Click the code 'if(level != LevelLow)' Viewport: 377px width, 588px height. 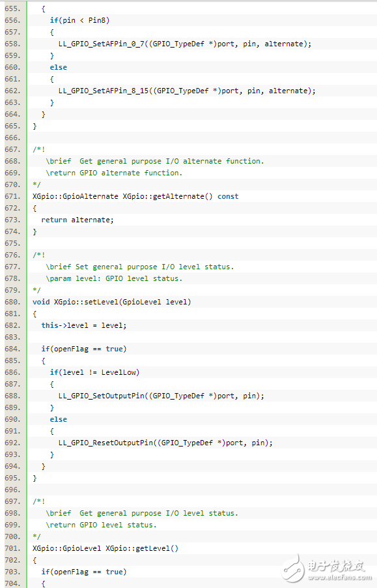[x=94, y=372]
